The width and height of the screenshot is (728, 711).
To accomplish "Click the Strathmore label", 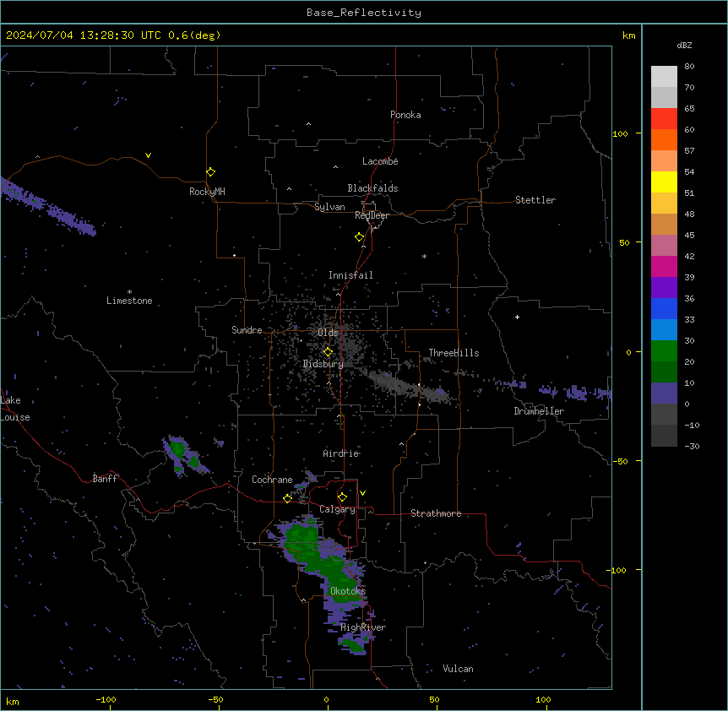I will point(436,513).
